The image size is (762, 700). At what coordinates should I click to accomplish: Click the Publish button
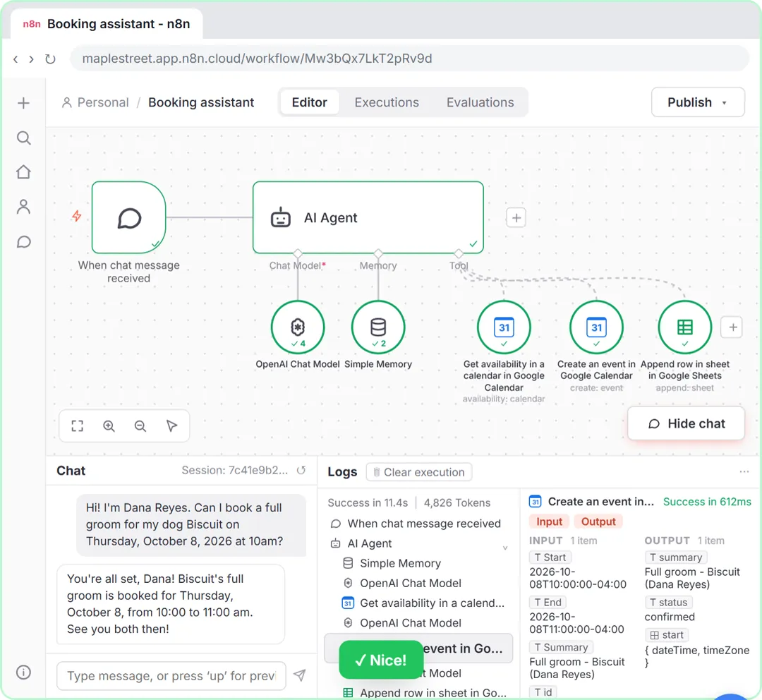tap(698, 102)
